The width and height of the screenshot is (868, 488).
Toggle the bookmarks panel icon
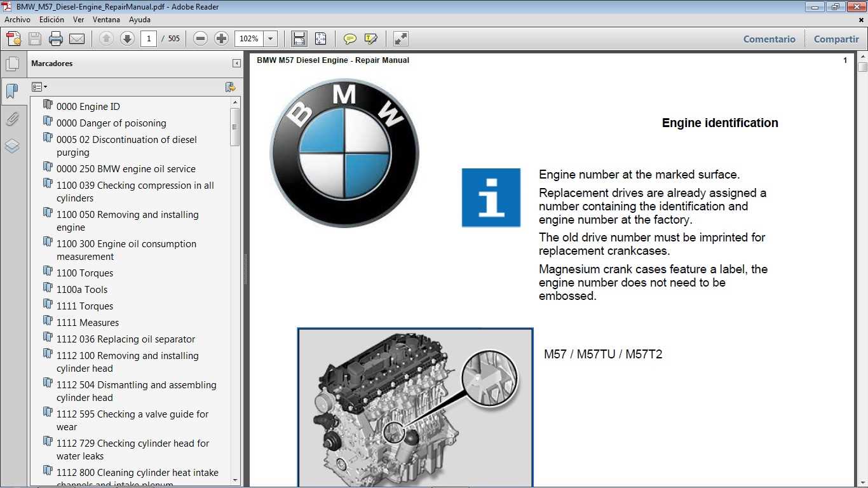(x=12, y=91)
